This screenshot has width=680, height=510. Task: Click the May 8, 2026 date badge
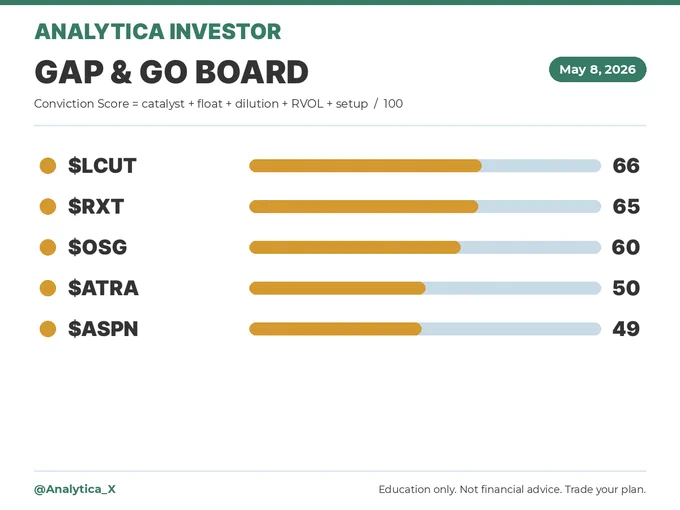(x=598, y=69)
